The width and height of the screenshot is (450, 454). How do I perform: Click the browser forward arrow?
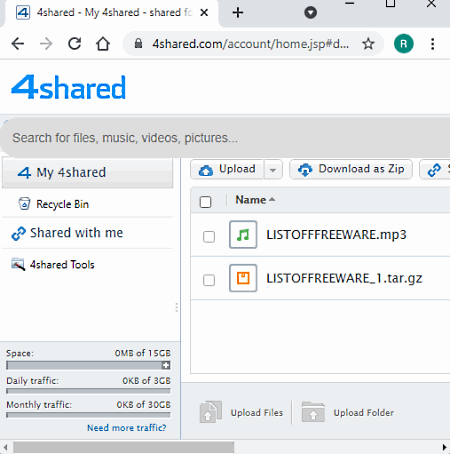point(46,44)
